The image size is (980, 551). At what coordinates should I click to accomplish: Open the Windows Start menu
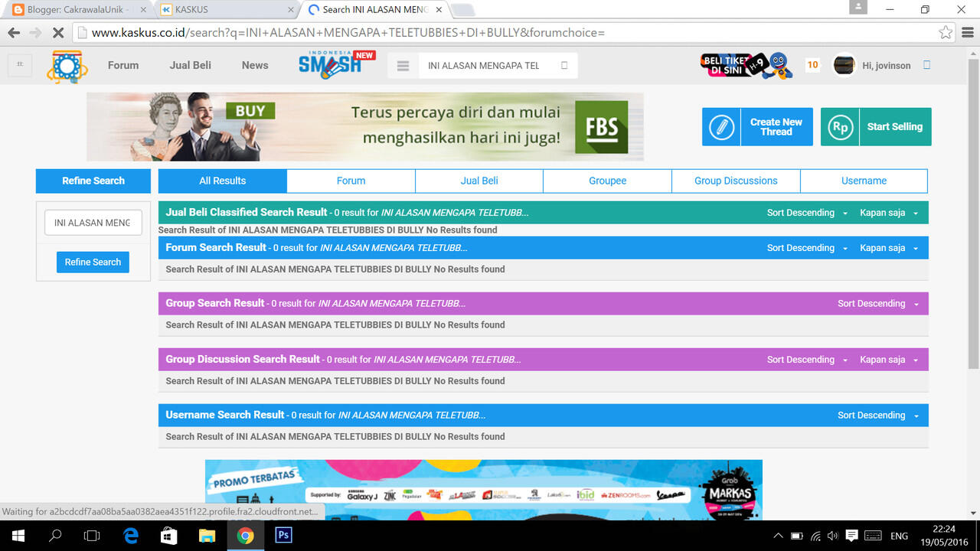(x=18, y=536)
